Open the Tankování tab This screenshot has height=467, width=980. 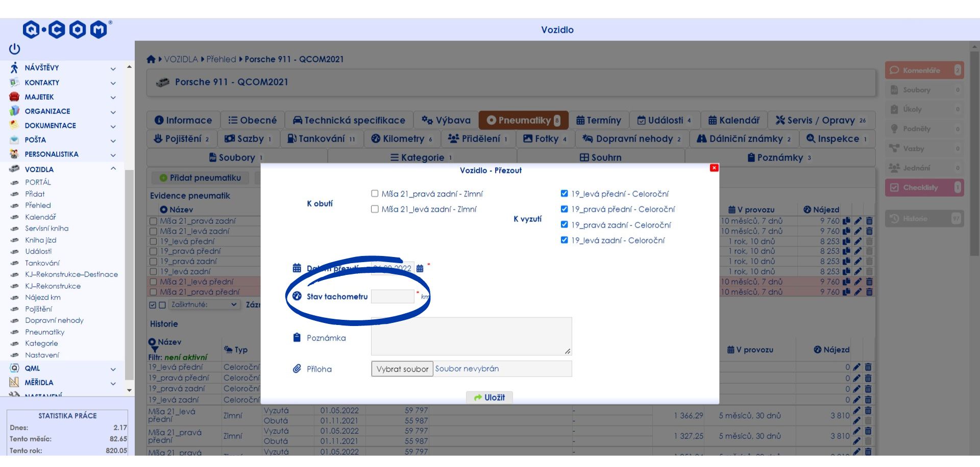[x=322, y=138]
